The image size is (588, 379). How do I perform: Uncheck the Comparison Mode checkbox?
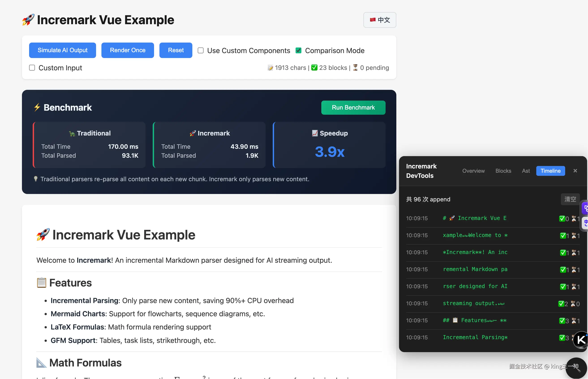click(298, 50)
